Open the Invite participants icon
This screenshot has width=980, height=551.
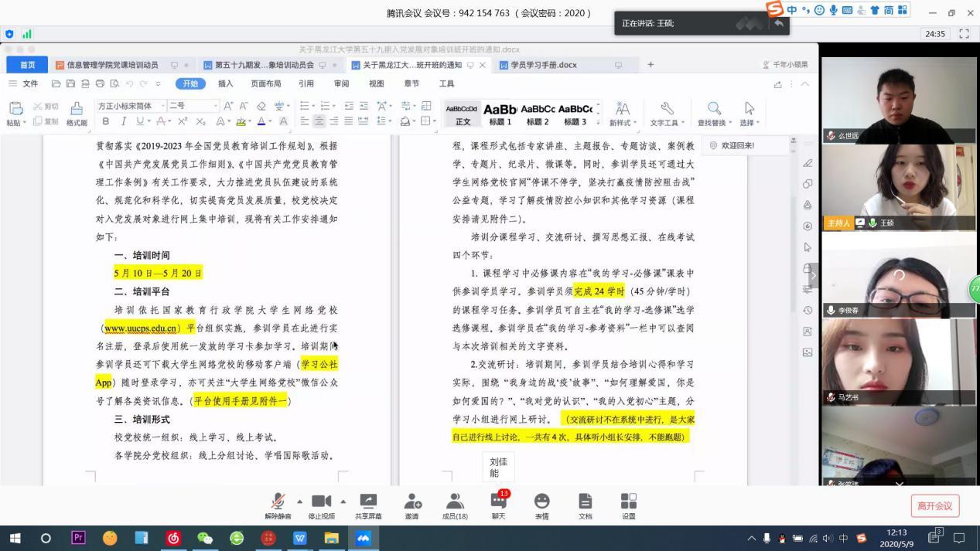[411, 503]
